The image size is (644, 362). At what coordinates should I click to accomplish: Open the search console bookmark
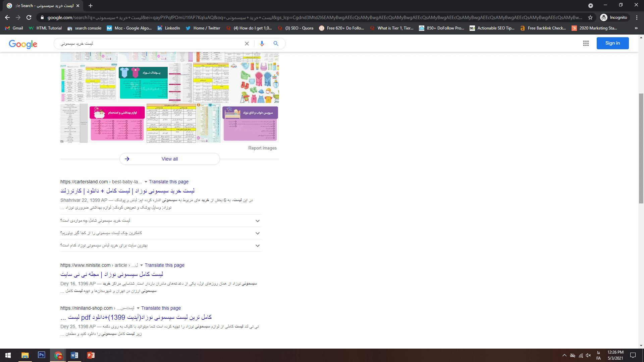pos(85,28)
